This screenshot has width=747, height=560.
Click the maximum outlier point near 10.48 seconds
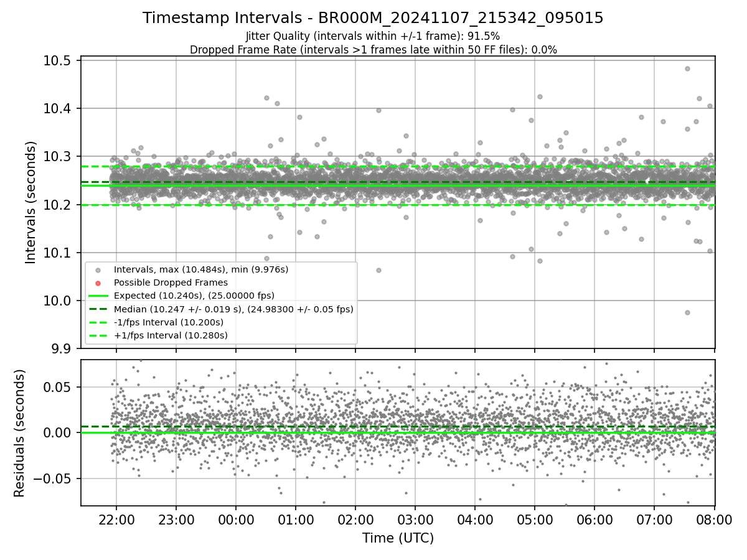coord(687,68)
